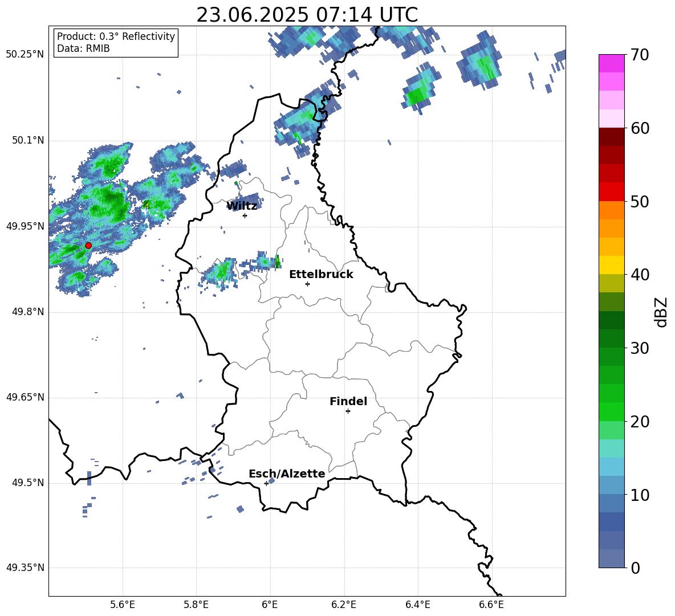
Task: Click the Ettelbruck station cross marker
Action: click(x=307, y=284)
